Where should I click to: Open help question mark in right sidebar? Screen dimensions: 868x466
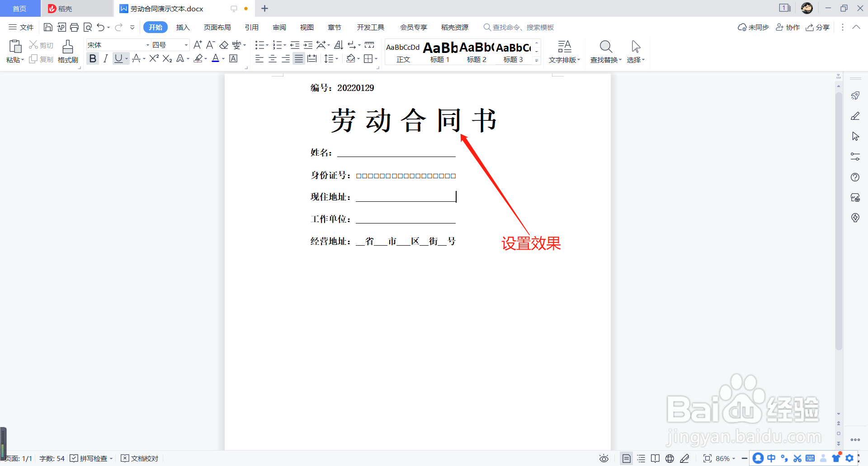tap(855, 177)
